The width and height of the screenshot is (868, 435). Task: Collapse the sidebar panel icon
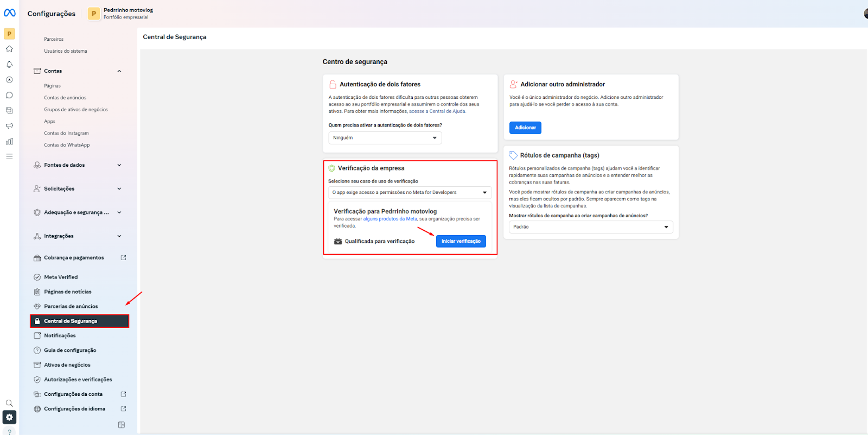(122, 425)
